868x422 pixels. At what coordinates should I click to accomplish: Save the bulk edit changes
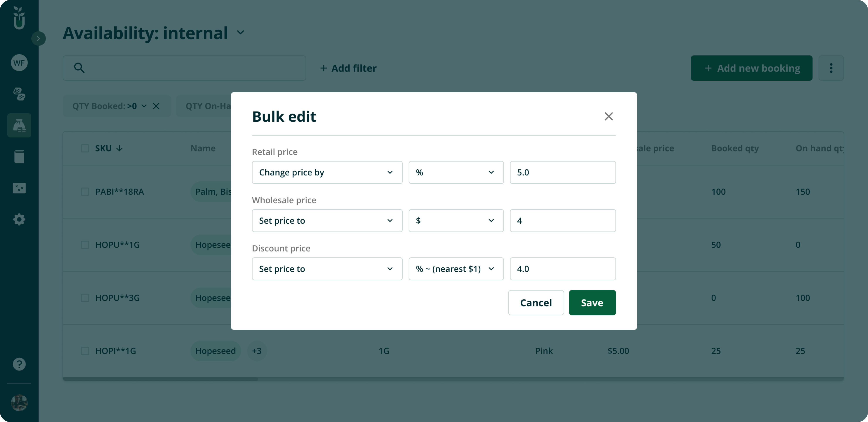tap(592, 302)
